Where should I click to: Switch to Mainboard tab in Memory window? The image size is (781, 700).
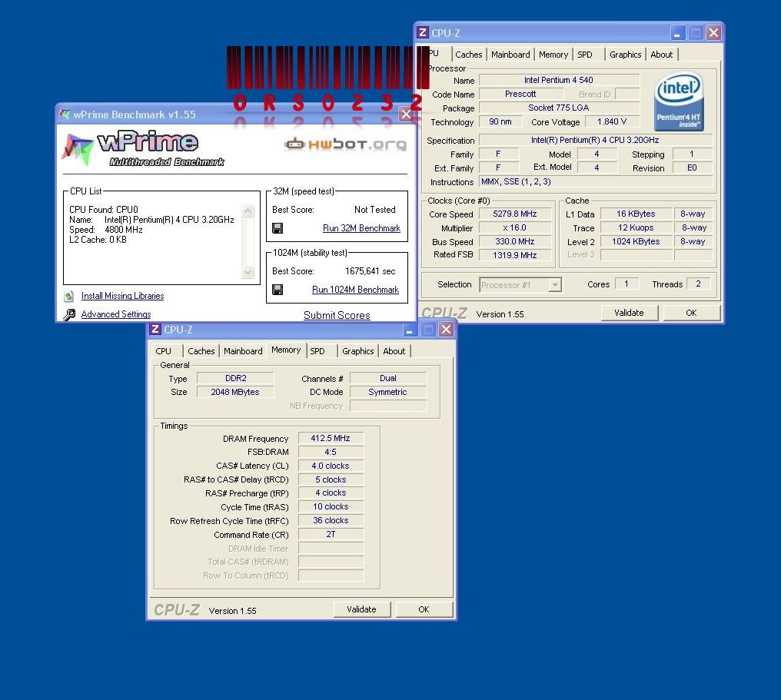click(x=243, y=351)
